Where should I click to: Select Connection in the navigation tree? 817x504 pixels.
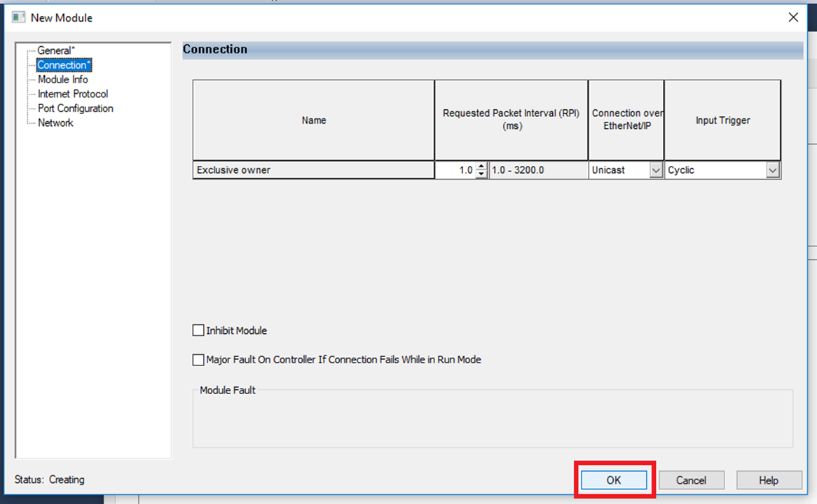(64, 65)
